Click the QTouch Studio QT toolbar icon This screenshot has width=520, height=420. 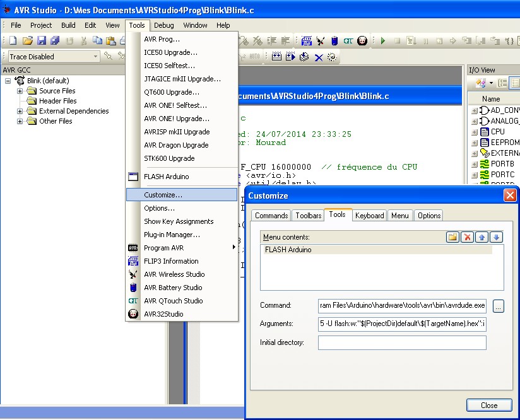point(348,41)
